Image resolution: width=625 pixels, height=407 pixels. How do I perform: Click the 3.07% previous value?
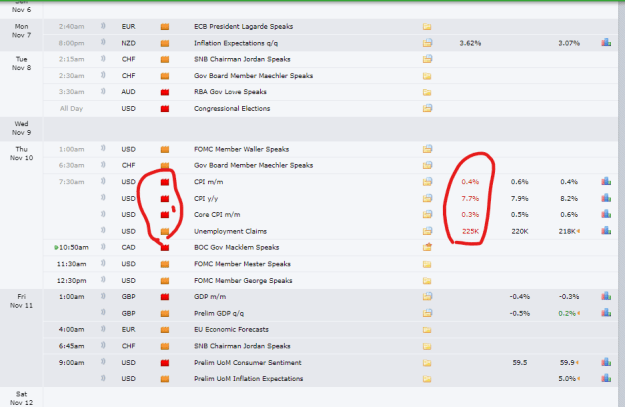pos(569,43)
